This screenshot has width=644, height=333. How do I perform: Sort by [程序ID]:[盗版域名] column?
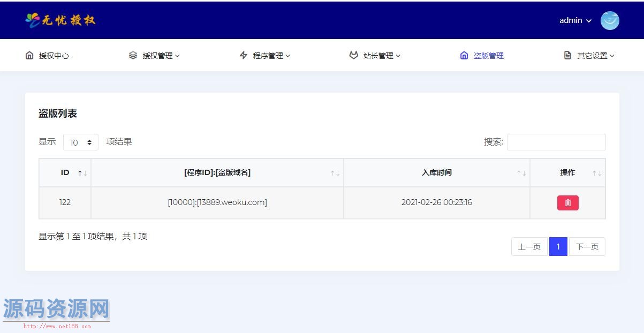click(x=217, y=172)
